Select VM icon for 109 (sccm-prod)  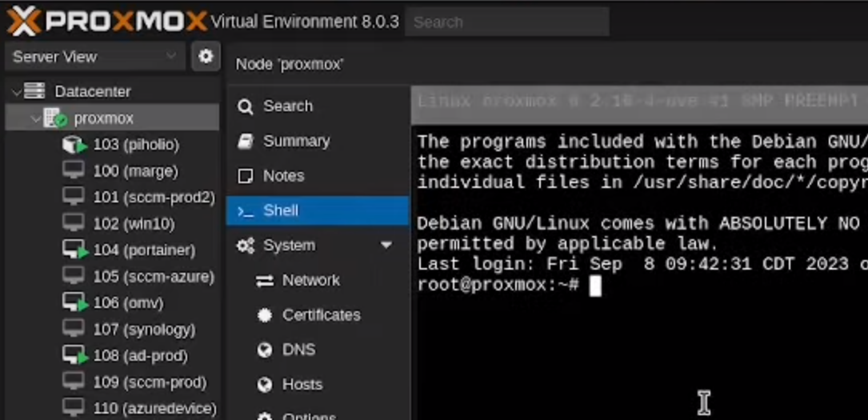(x=73, y=382)
